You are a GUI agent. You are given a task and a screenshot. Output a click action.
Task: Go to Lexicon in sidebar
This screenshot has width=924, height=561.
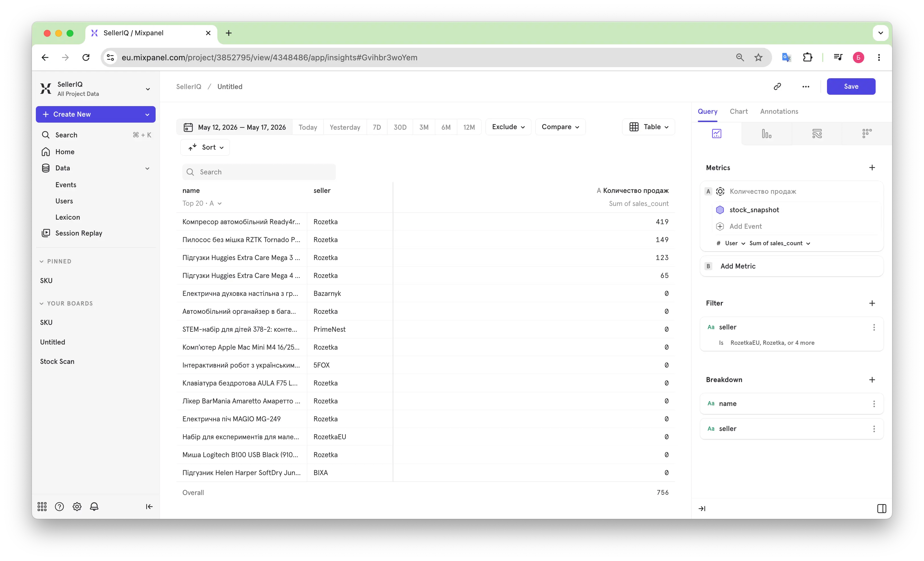pyautogui.click(x=67, y=217)
